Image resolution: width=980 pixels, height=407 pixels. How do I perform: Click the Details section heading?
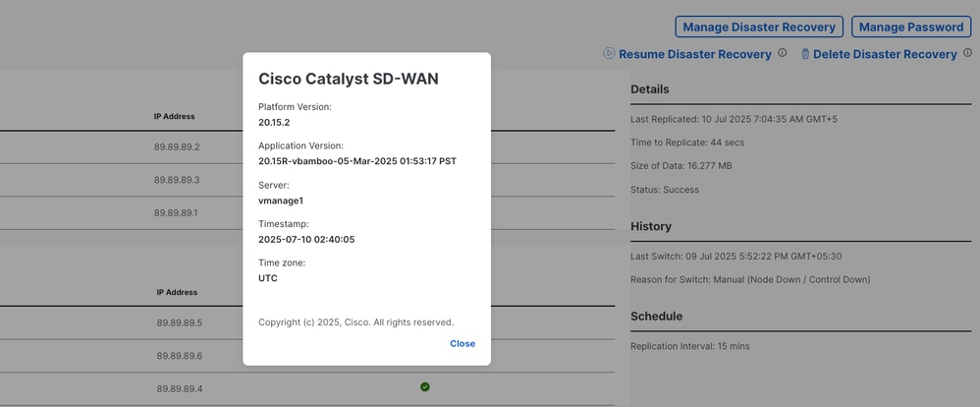[x=649, y=89]
